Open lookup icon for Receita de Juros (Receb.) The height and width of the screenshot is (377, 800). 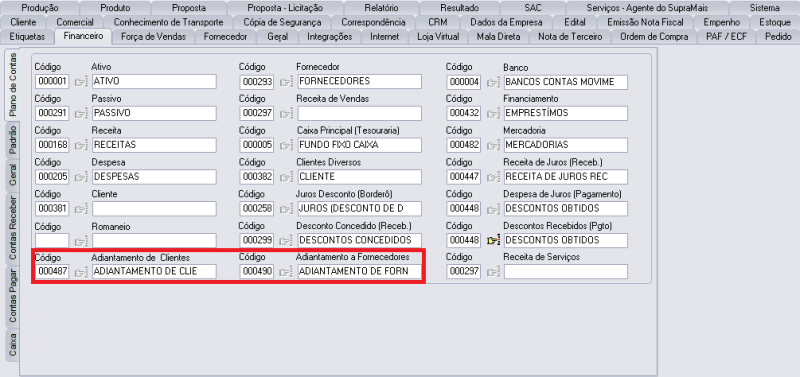(492, 177)
